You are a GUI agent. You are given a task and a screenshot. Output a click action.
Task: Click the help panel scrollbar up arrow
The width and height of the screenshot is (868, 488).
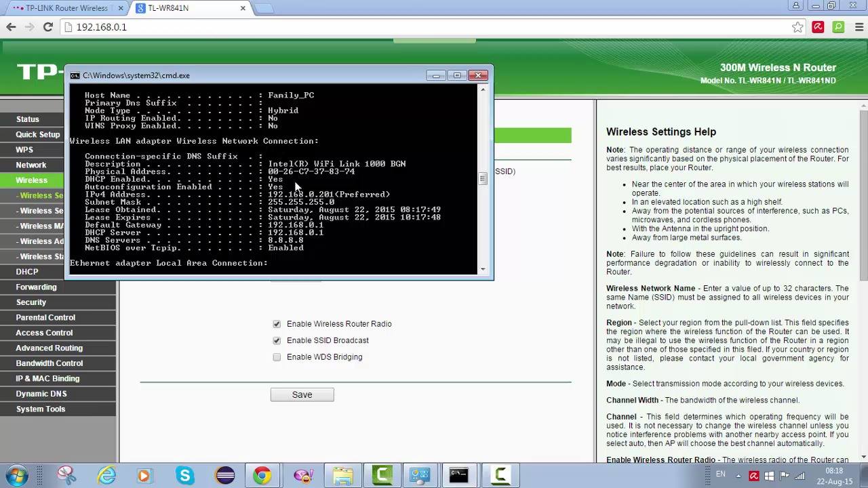[x=863, y=105]
